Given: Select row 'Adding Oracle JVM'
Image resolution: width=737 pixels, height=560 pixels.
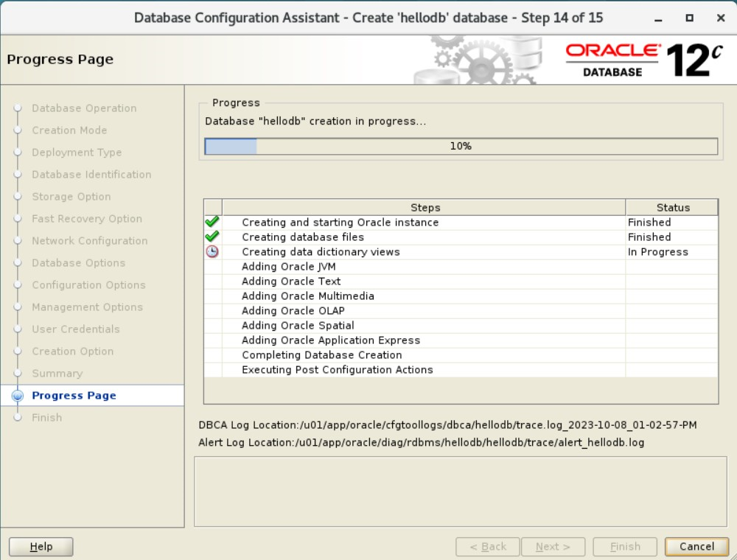Looking at the screenshot, I should click(461, 267).
